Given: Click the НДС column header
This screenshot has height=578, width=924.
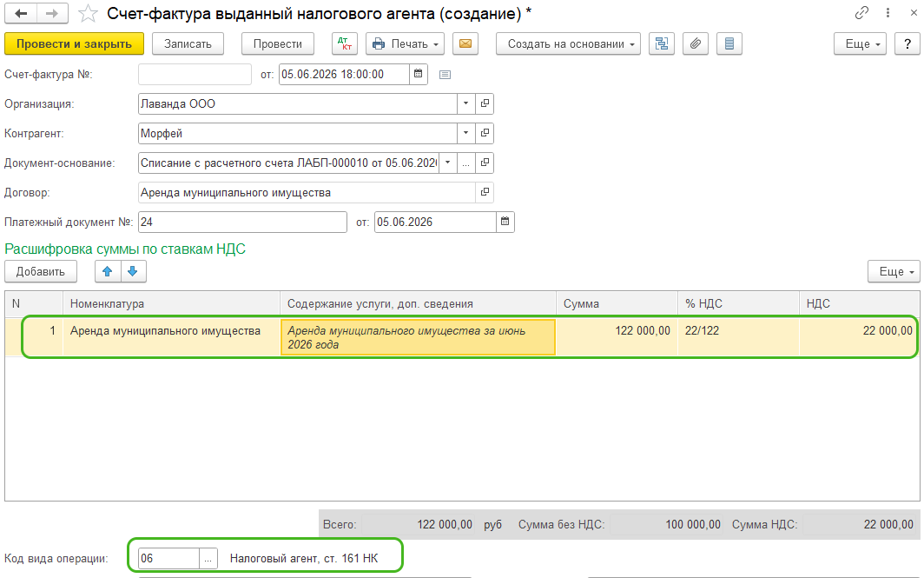Looking at the screenshot, I should [x=860, y=303].
